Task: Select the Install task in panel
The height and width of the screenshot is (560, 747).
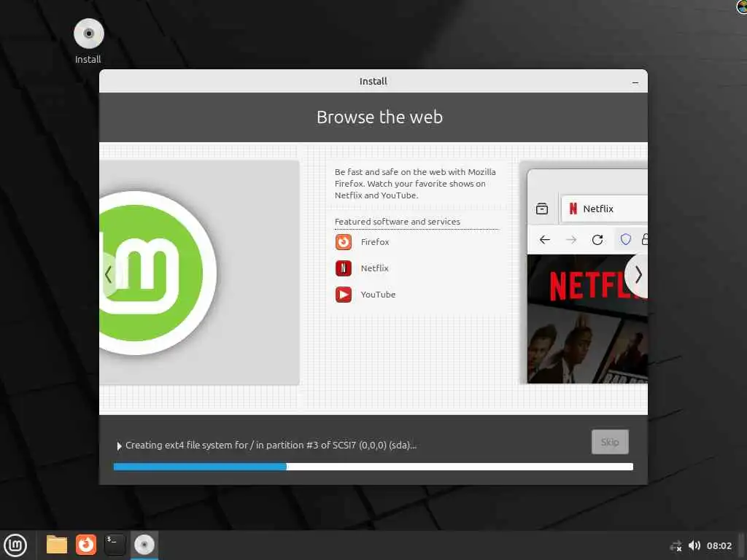Action: (x=144, y=545)
